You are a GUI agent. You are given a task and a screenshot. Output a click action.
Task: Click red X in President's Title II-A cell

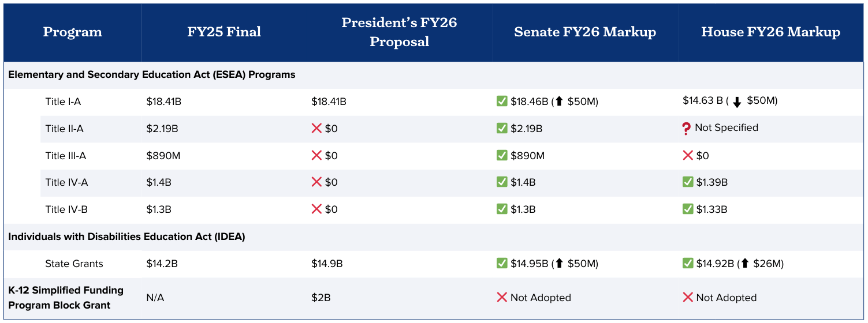coord(316,129)
